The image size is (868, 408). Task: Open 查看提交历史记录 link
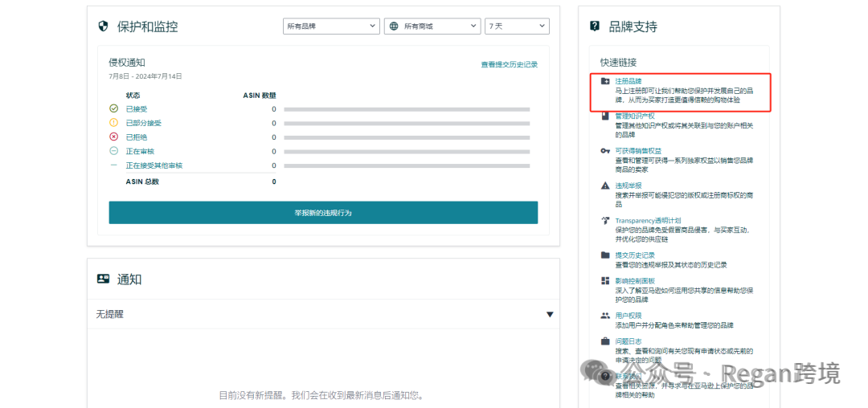coord(510,65)
